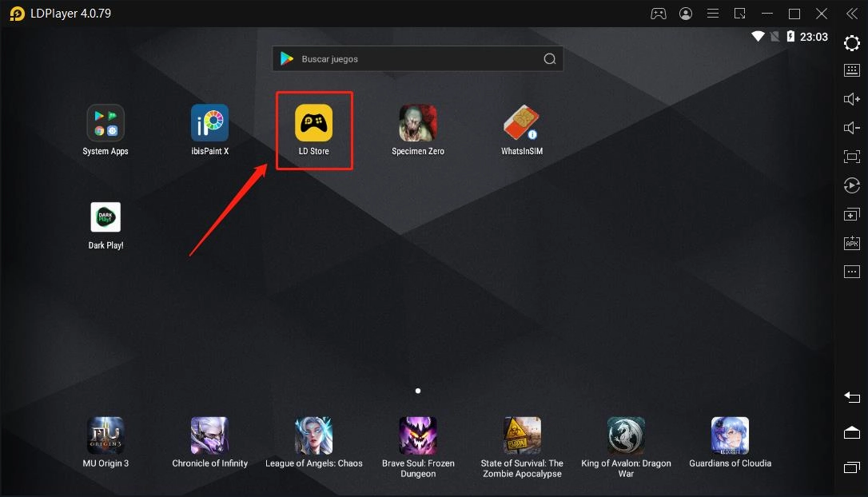Install APK via sidebar APK icon
The width and height of the screenshot is (868, 497).
tap(852, 243)
